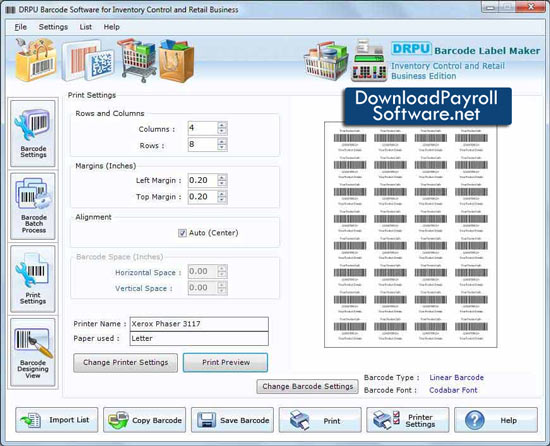Click the Import List icon button
Image resolution: width=550 pixels, height=446 pixels.
coord(56,420)
